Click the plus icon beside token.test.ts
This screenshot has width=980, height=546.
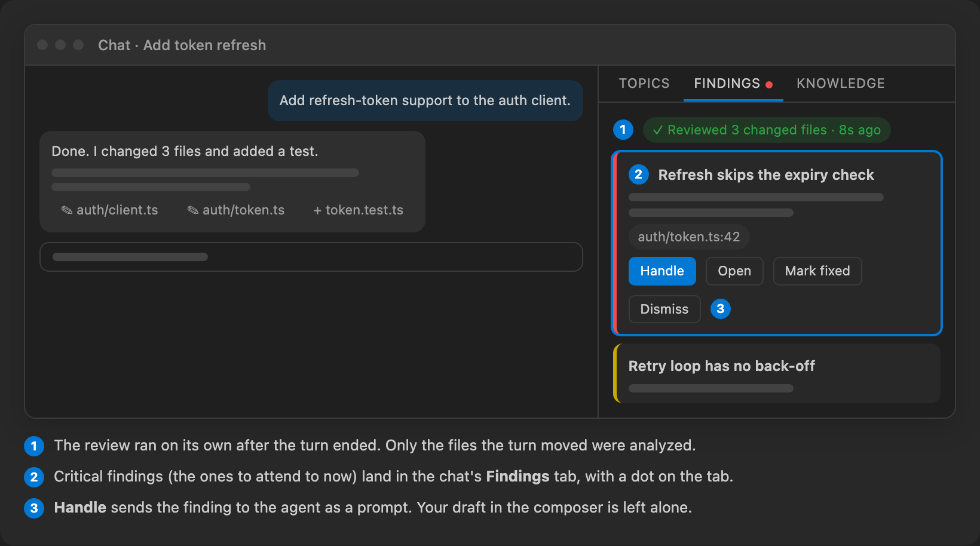(x=317, y=210)
